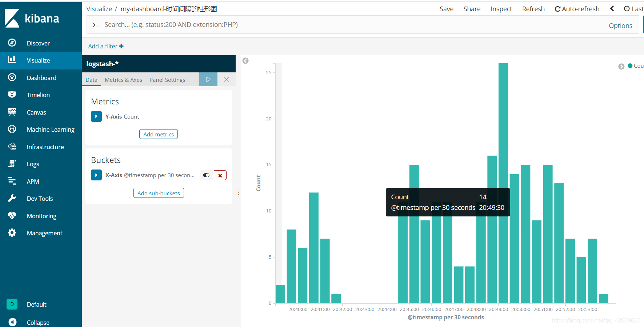Click the Dev Tools wrench icon
The width and height of the screenshot is (644, 327).
pyautogui.click(x=12, y=198)
